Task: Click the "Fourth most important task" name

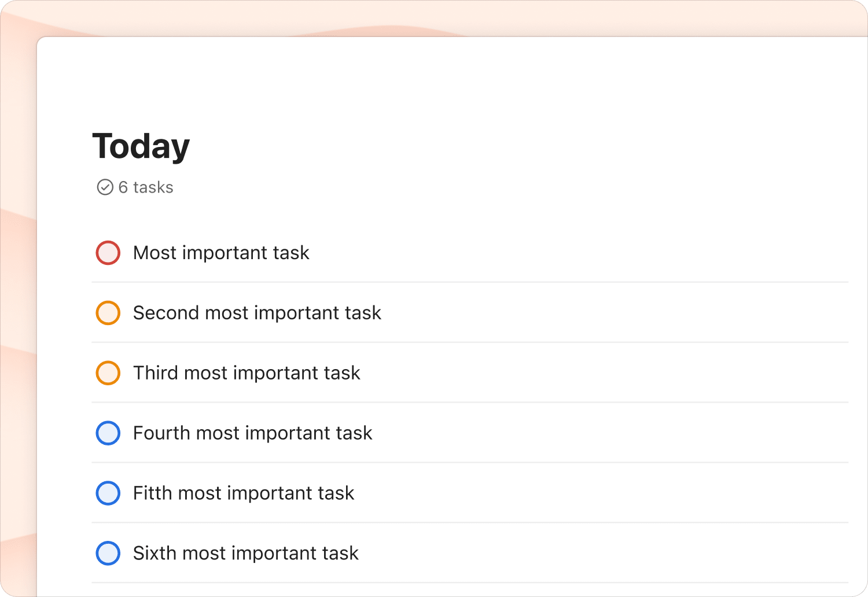Action: pos(252,433)
